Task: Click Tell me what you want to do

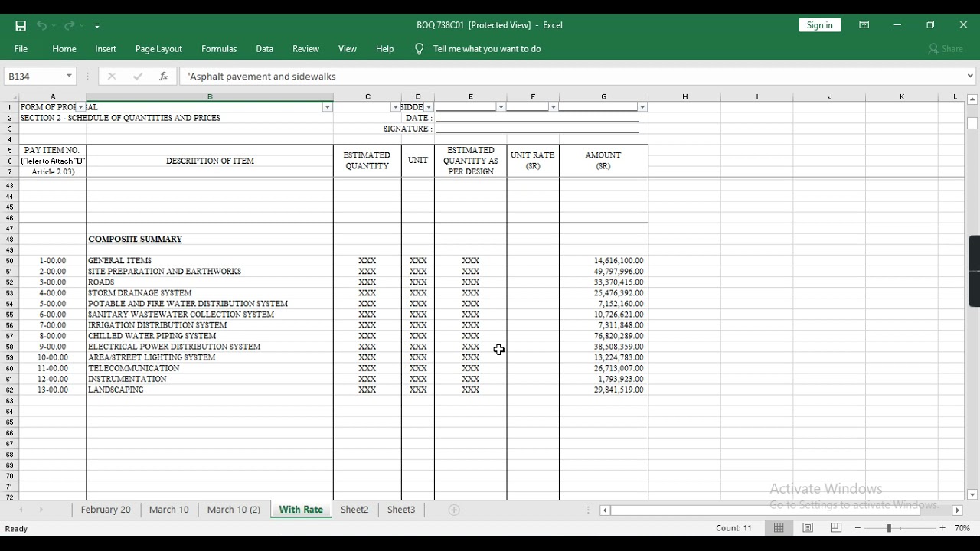Action: 487,49
